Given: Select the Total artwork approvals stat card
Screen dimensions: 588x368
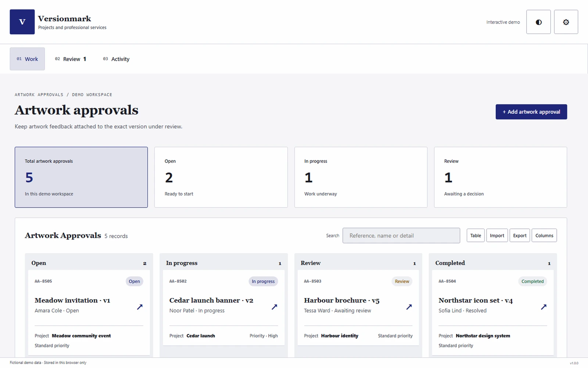Looking at the screenshot, I should tap(81, 177).
